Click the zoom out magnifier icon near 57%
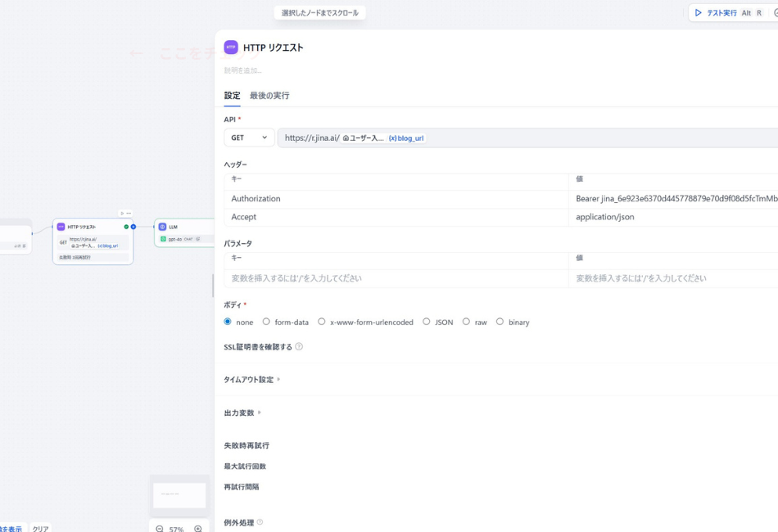Viewport: 778px width, 532px height. point(160,529)
